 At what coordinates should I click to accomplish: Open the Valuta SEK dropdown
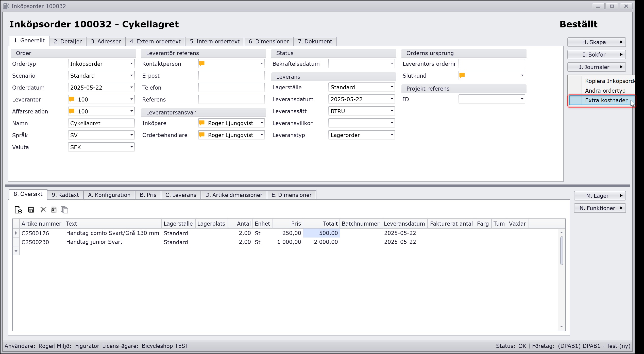(131, 147)
